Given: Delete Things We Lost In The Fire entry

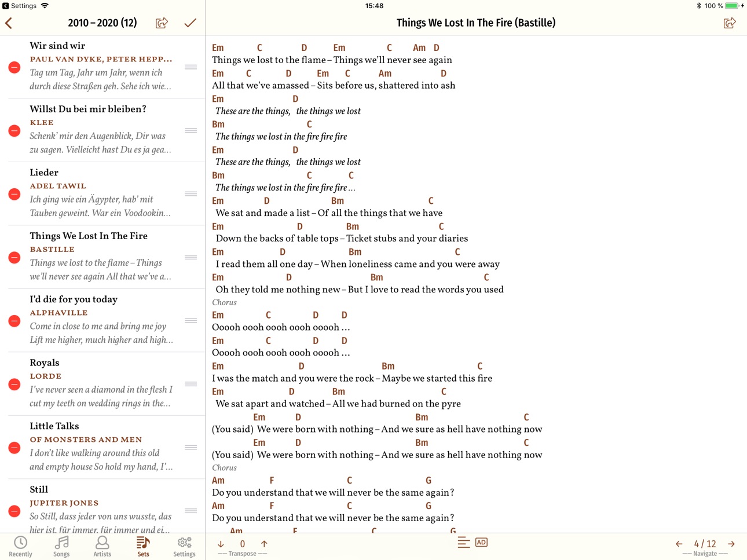Looking at the screenshot, I should [x=14, y=258].
